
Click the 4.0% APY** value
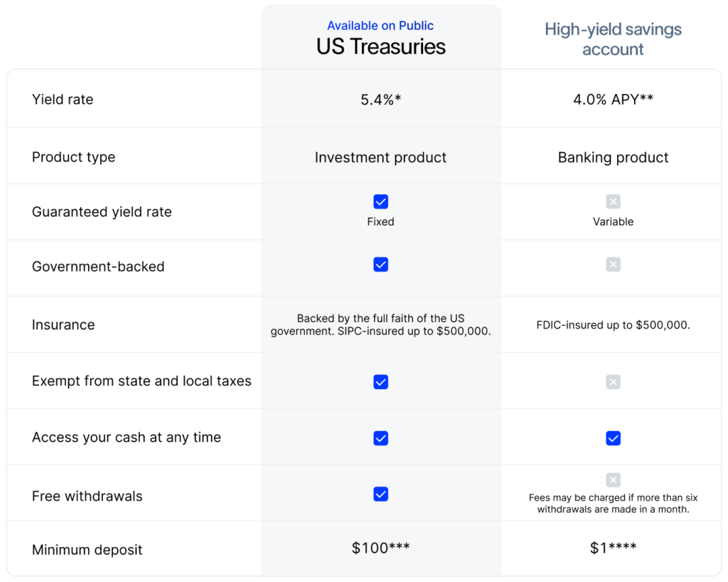point(613,100)
